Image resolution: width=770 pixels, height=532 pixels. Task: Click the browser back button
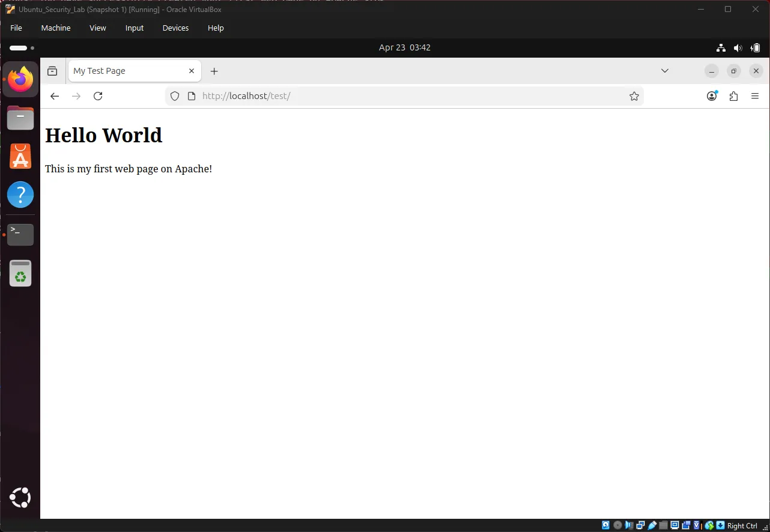tap(54, 96)
